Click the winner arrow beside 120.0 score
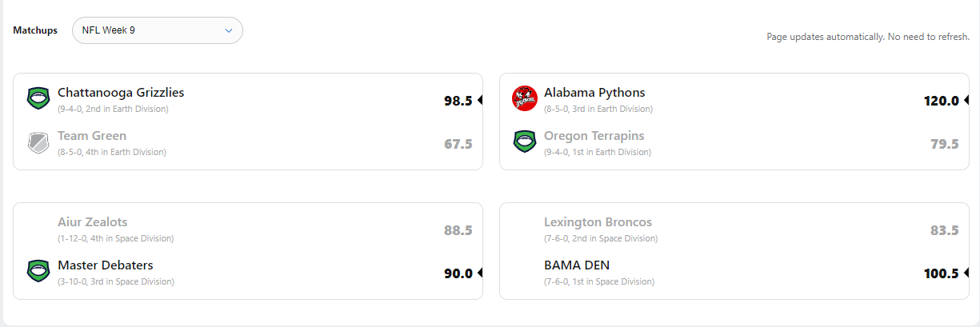Image resolution: width=980 pixels, height=327 pixels. click(966, 101)
